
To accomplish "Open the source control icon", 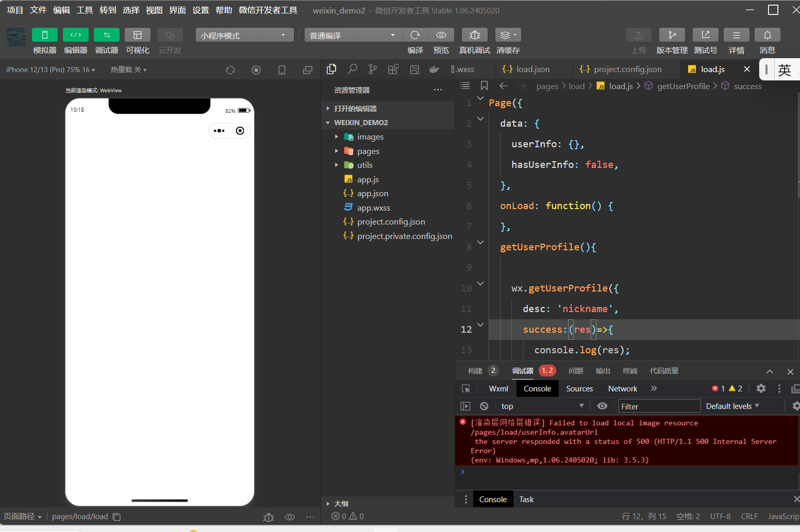I will [373, 69].
